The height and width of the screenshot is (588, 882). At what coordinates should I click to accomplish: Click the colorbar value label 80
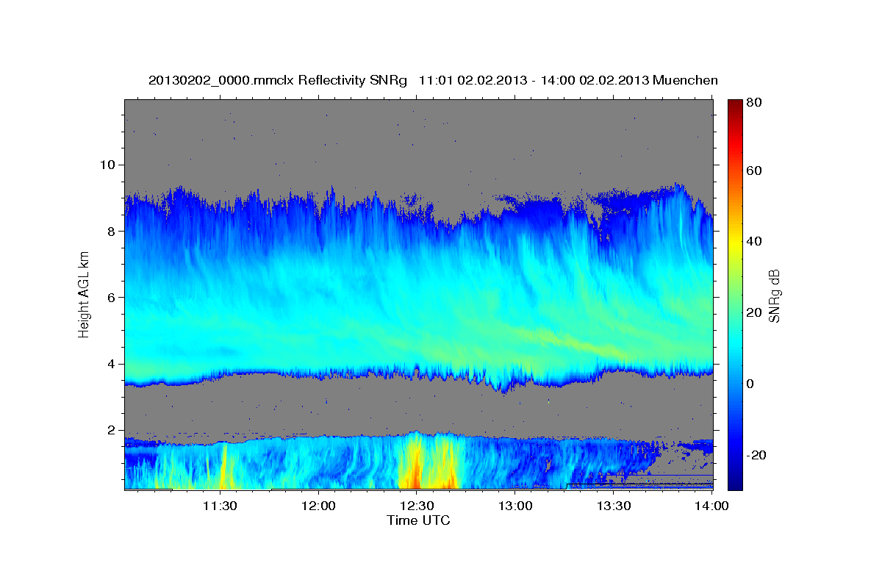click(754, 103)
